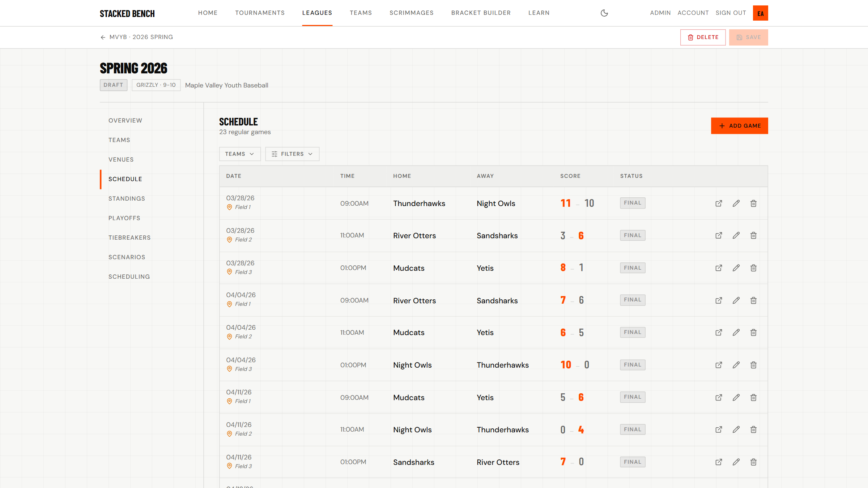The image size is (868, 488).
Task: Open 03/28/26 Mudcats vs Yetis game link
Action: 719,268
